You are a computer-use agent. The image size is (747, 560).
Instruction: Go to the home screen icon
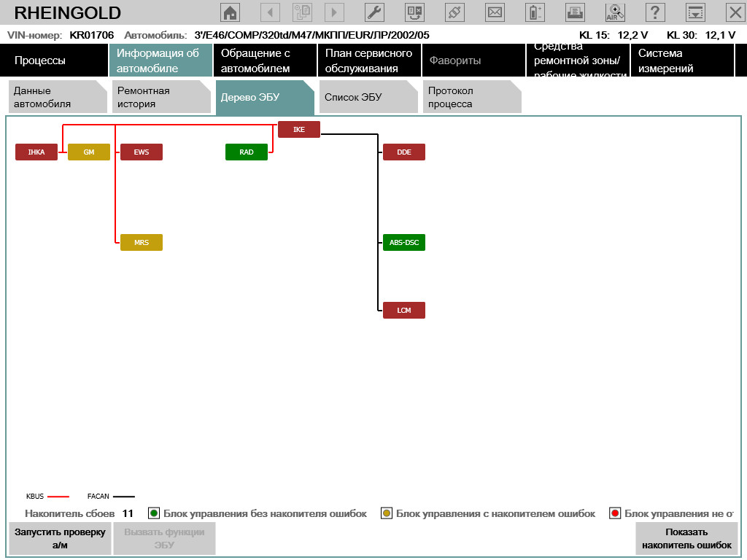tap(230, 12)
